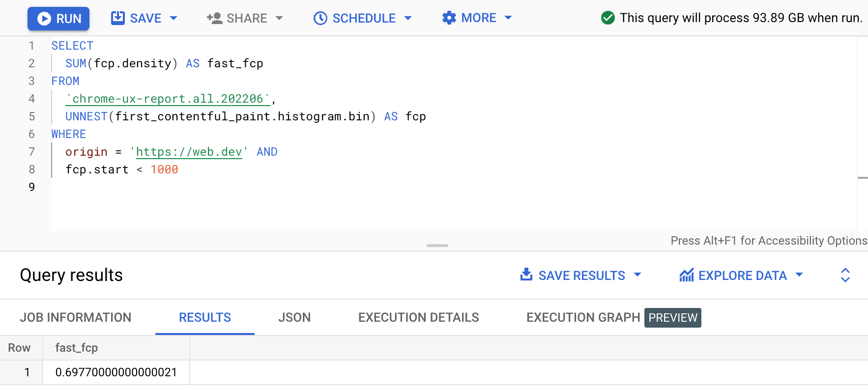Click the SHARE person icon

click(214, 18)
